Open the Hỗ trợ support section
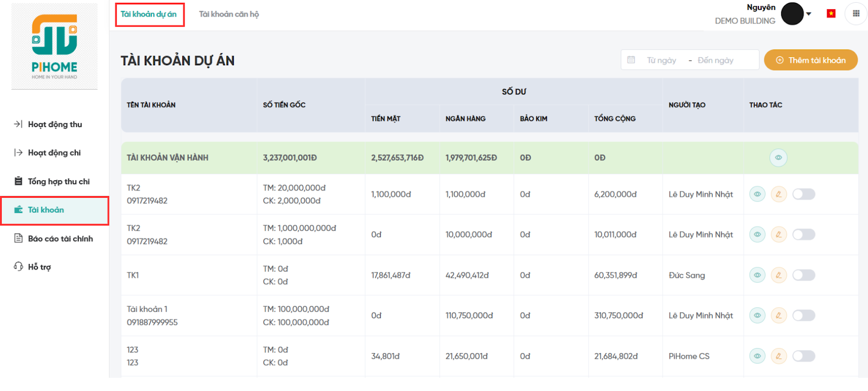The width and height of the screenshot is (868, 391). tap(39, 267)
